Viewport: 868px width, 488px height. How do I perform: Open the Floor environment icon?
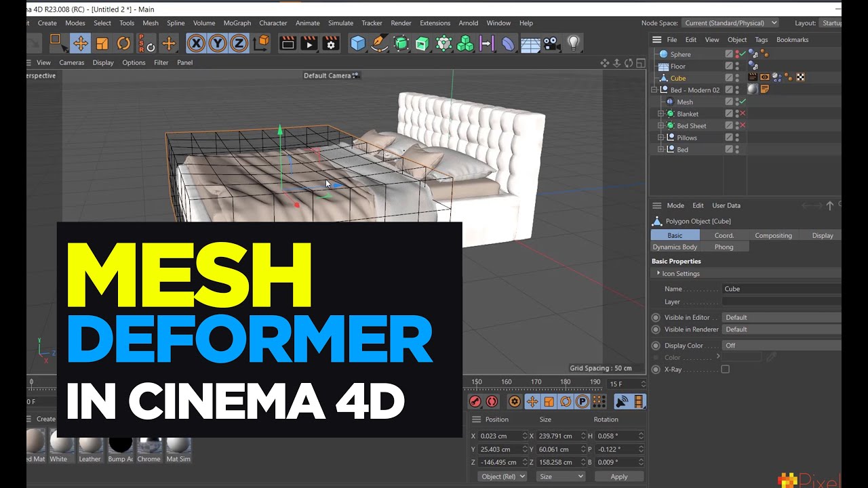click(x=530, y=44)
